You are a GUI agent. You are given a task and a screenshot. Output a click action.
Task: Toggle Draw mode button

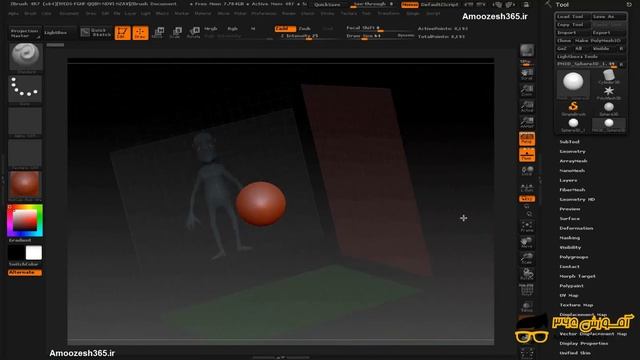pos(140,33)
